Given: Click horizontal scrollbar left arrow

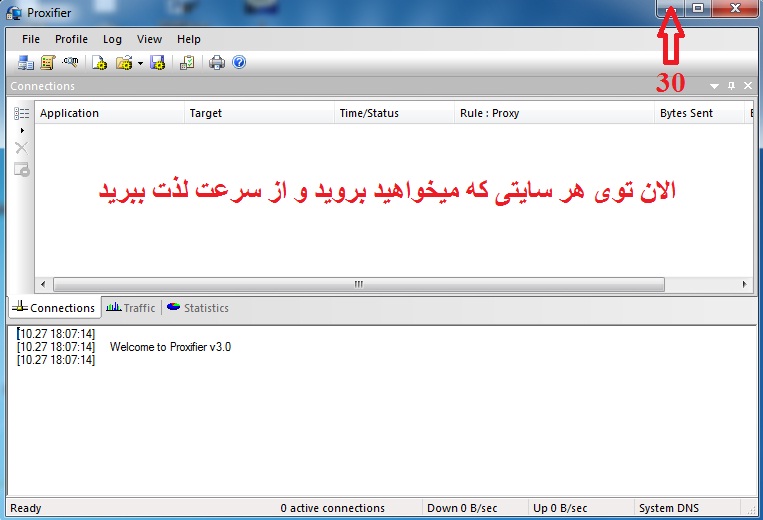Looking at the screenshot, I should coord(43,284).
